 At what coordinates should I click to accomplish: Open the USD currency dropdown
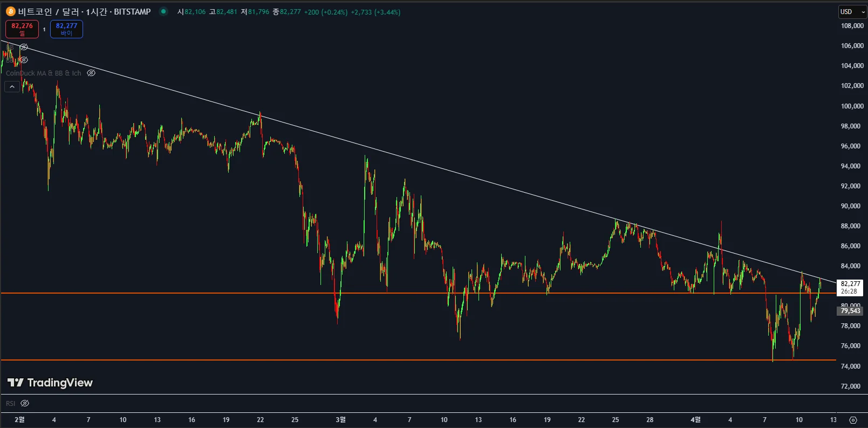tap(852, 12)
